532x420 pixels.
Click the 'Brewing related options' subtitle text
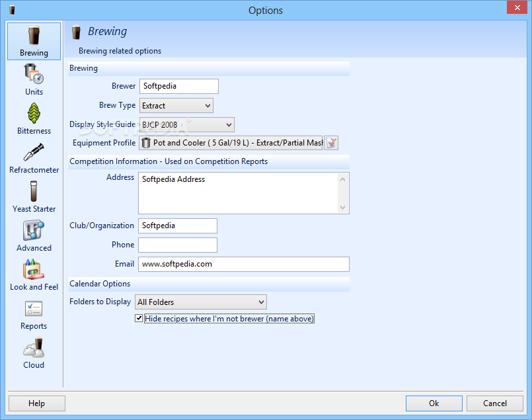[x=120, y=51]
